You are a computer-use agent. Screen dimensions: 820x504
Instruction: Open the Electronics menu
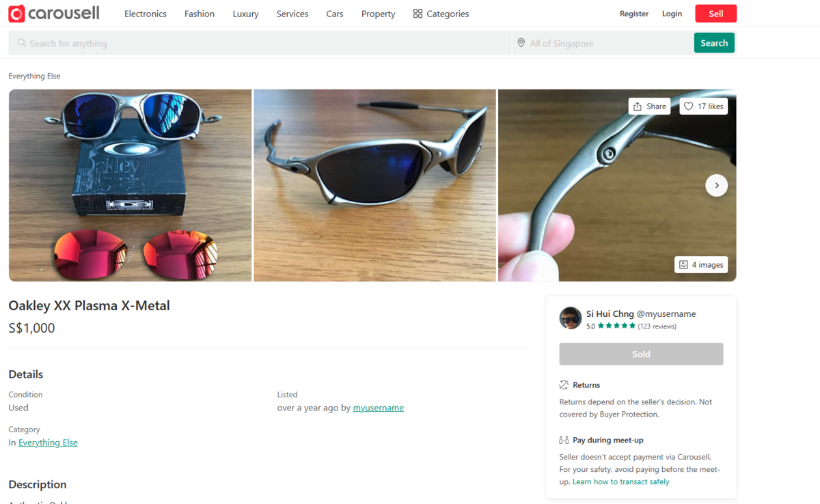tap(146, 14)
